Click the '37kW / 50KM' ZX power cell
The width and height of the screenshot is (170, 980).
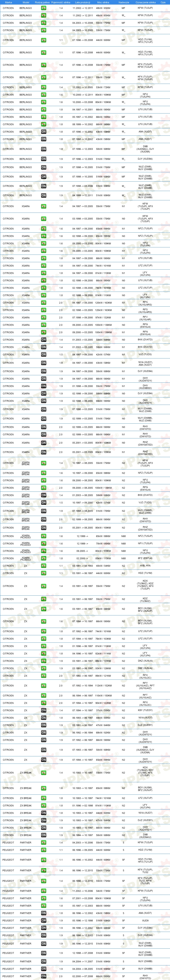103,711
